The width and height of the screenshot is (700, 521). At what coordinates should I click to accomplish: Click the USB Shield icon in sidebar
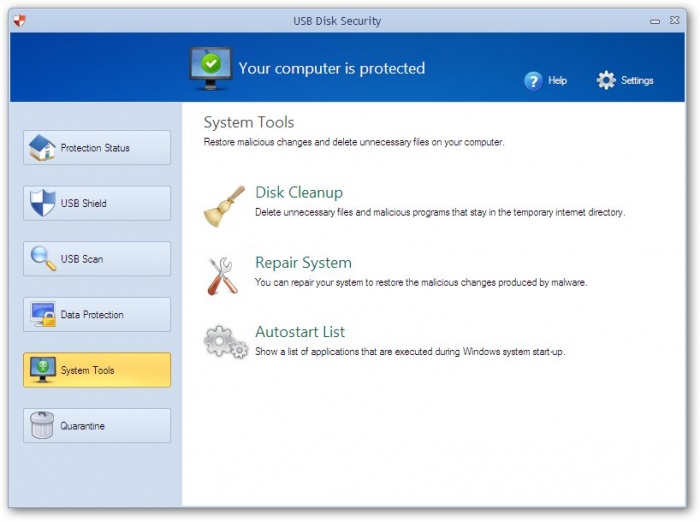43,203
